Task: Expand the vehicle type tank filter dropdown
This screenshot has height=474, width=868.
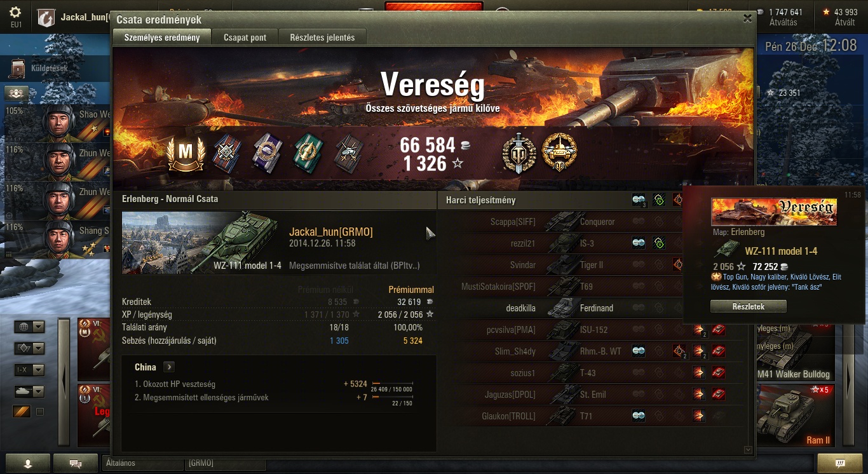Action: (x=30, y=391)
